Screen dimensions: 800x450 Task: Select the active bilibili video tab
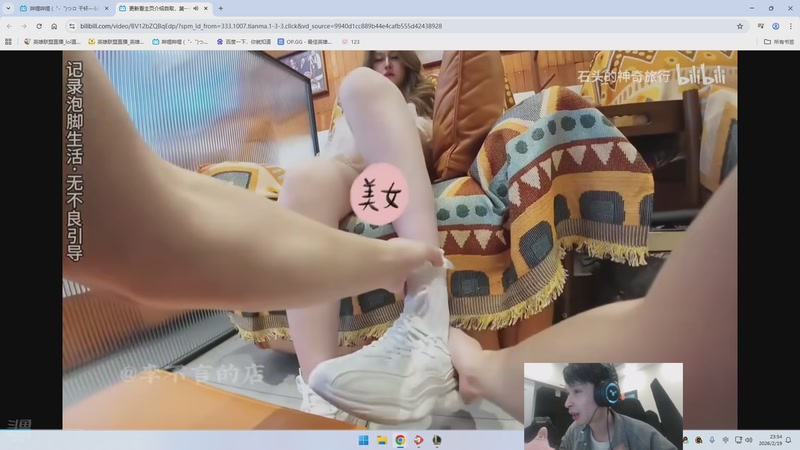coord(162,8)
